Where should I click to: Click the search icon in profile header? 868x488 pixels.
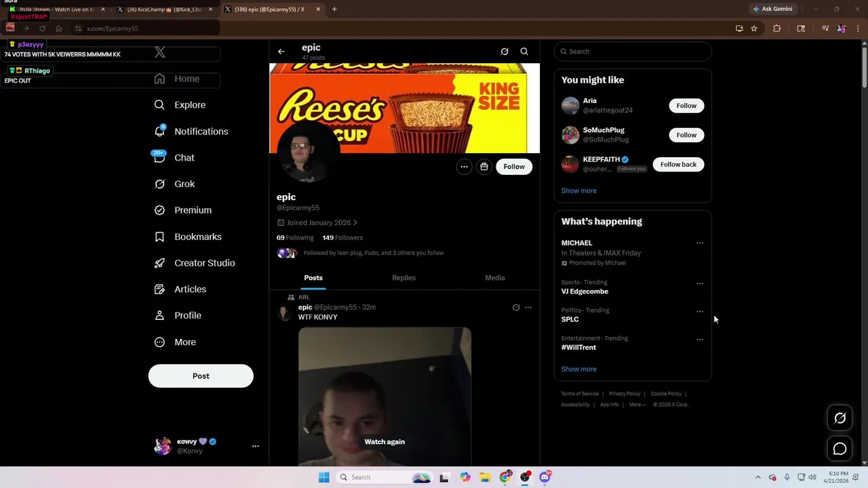tap(524, 52)
